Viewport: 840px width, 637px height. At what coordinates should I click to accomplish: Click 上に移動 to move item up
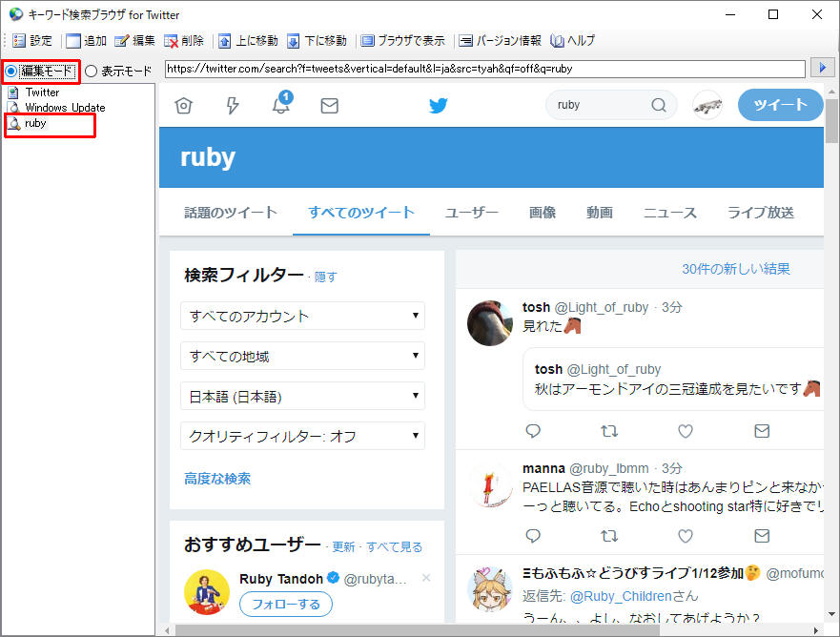tap(248, 41)
